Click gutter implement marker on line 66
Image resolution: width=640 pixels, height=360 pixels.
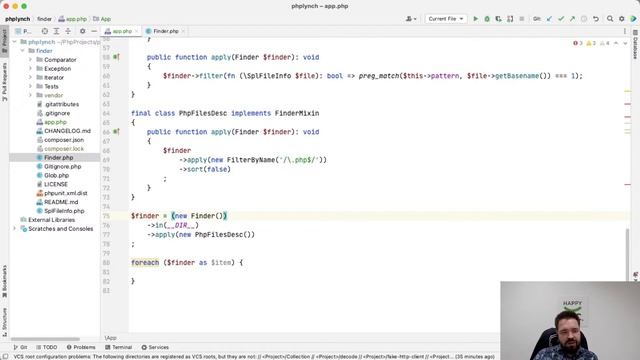click(116, 132)
